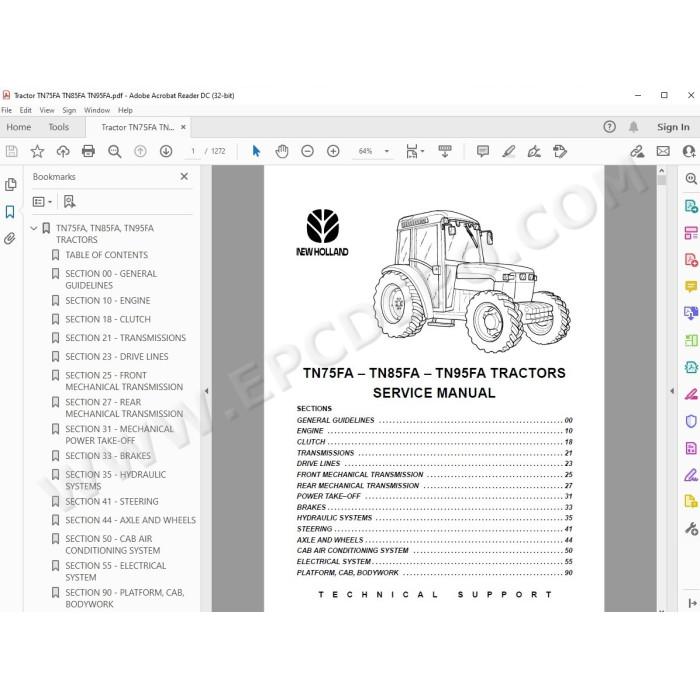Open More Tools wrench icon

(x=691, y=529)
